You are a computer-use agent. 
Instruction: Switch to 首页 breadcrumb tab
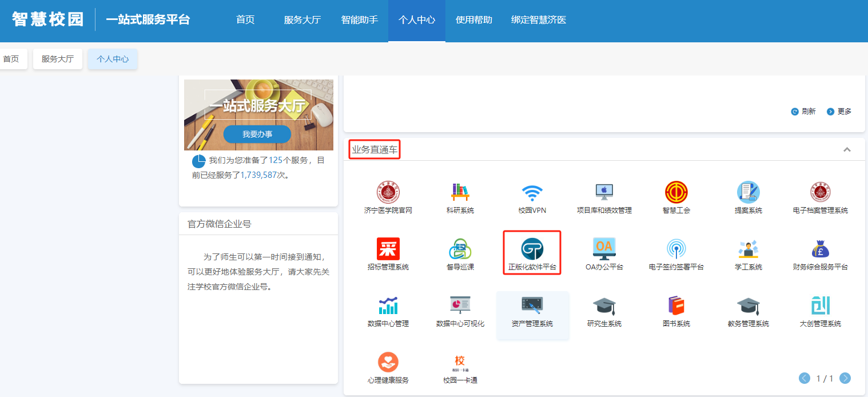pos(12,59)
